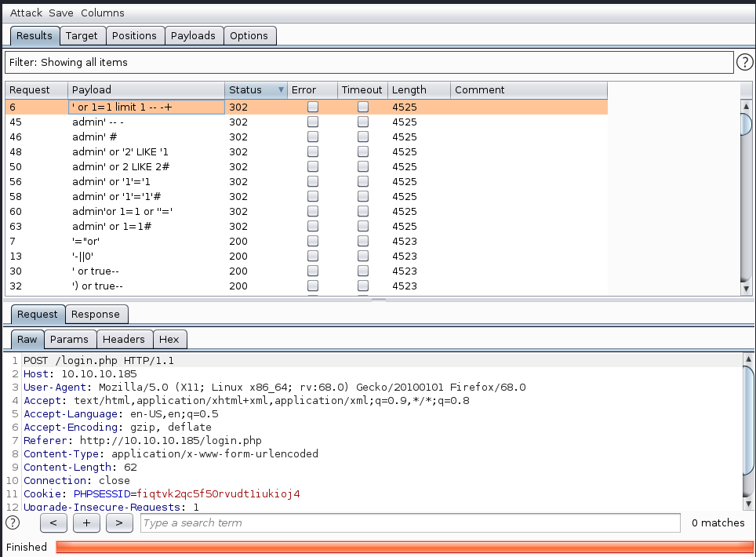
Task: Switch to the Results tab
Action: click(35, 35)
